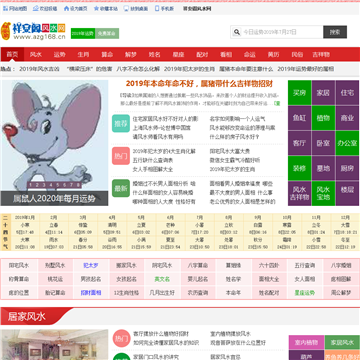Click the 收藏本站 star icon

(x=96, y=9)
